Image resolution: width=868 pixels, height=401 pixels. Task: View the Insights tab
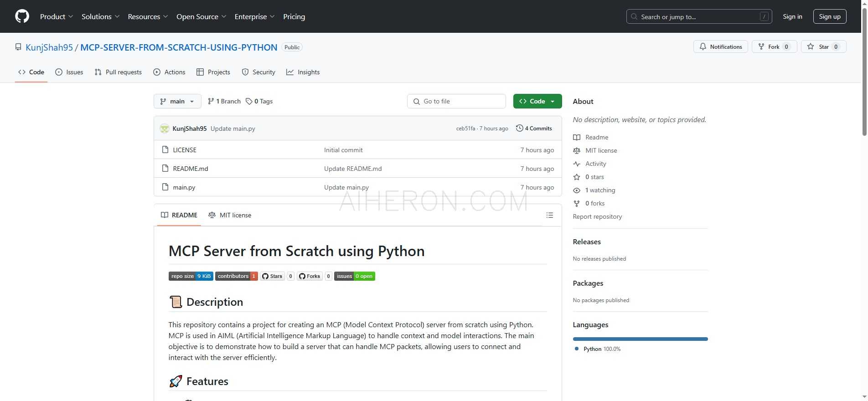click(303, 72)
